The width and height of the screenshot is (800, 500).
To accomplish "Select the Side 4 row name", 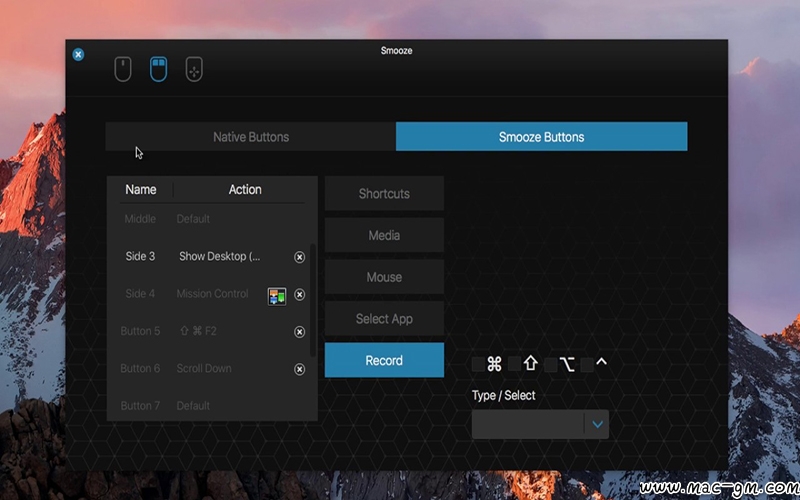I will coord(140,293).
